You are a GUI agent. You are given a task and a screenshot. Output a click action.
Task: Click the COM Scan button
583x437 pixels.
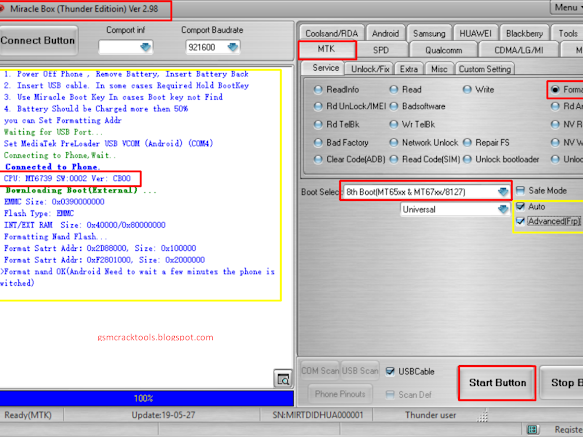pos(320,371)
